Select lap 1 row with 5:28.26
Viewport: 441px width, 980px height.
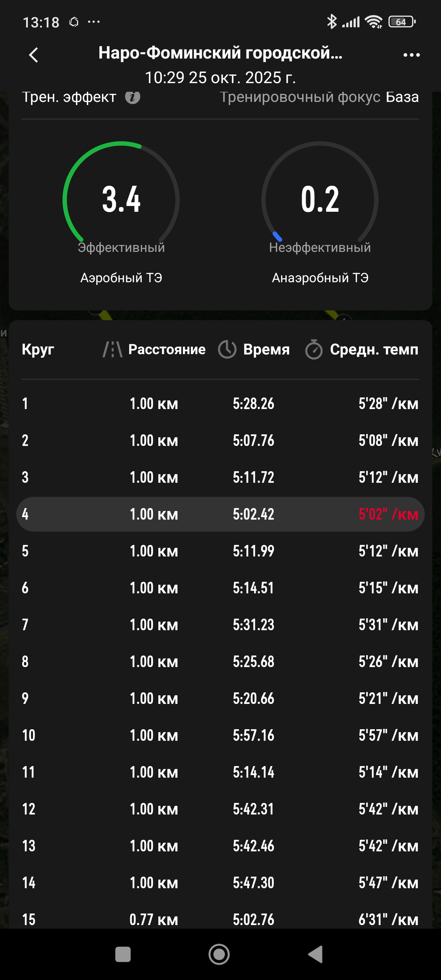[x=220, y=403]
